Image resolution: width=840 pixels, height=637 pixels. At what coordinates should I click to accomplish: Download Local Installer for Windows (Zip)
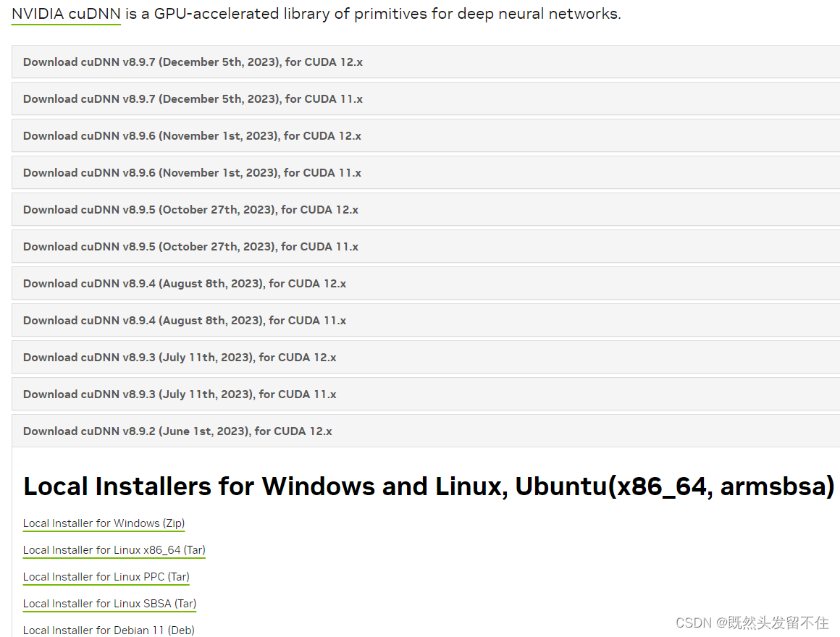(104, 523)
